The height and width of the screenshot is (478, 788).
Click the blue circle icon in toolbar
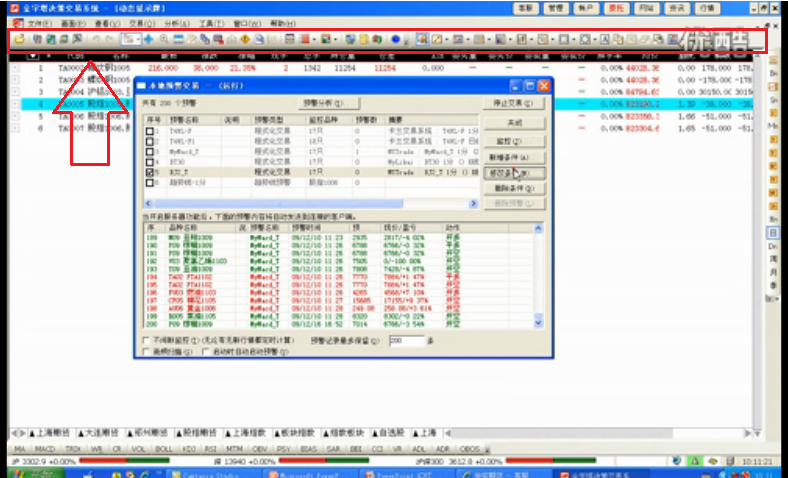coord(396,39)
